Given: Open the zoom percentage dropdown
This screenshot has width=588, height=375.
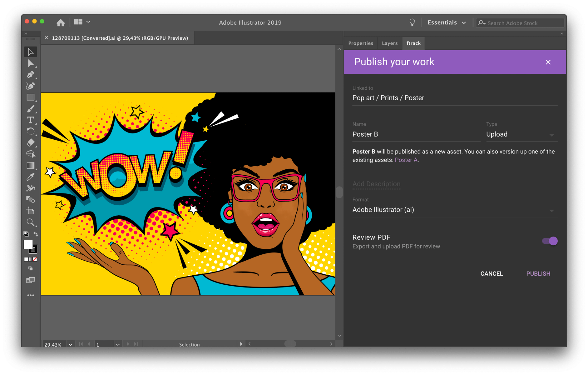Looking at the screenshot, I should (x=70, y=344).
